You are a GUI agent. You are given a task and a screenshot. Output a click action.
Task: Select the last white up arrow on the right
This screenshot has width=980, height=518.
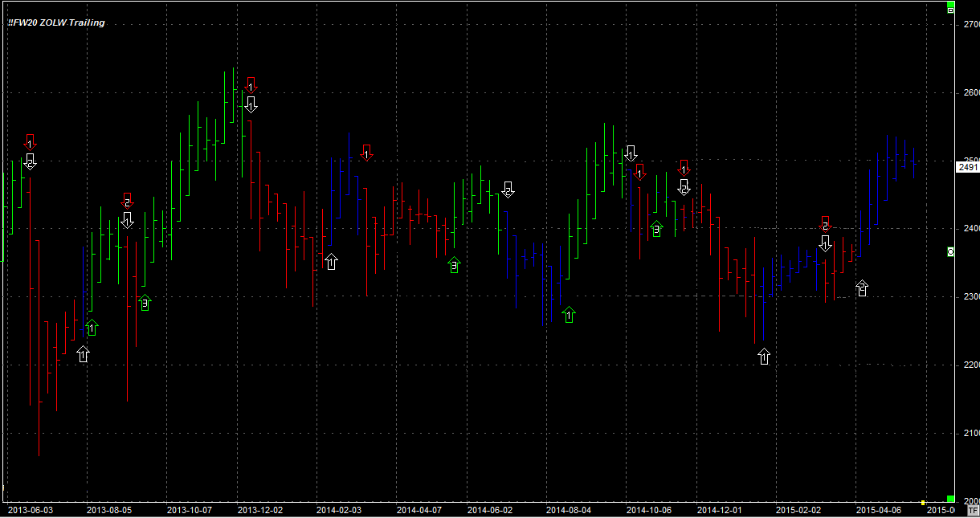pos(862,288)
